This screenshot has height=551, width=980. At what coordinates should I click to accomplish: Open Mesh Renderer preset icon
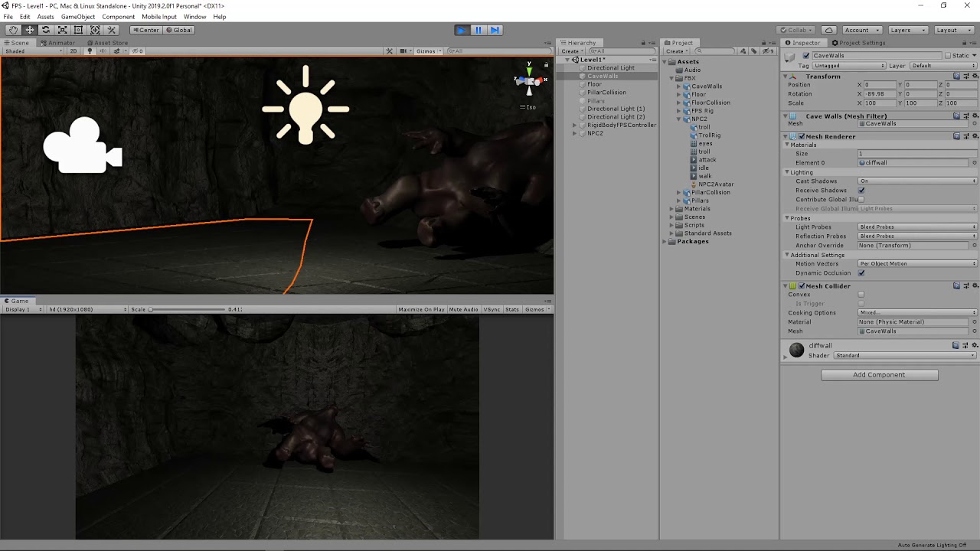pos(965,136)
